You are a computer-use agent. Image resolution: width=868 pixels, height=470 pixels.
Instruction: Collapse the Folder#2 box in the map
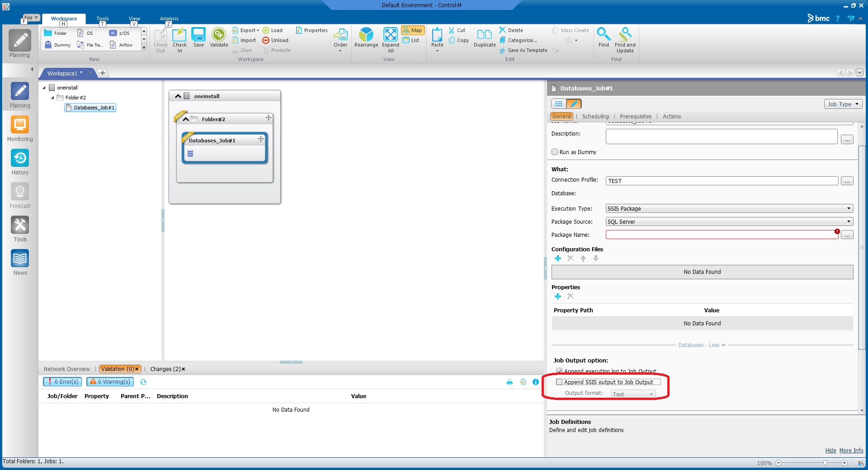coord(186,119)
